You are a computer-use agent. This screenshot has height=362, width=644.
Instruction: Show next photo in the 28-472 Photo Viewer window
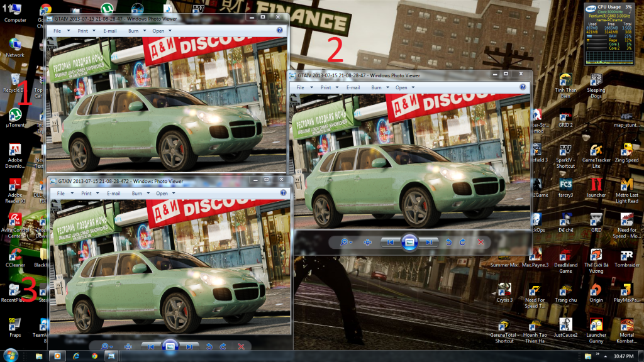(190, 346)
